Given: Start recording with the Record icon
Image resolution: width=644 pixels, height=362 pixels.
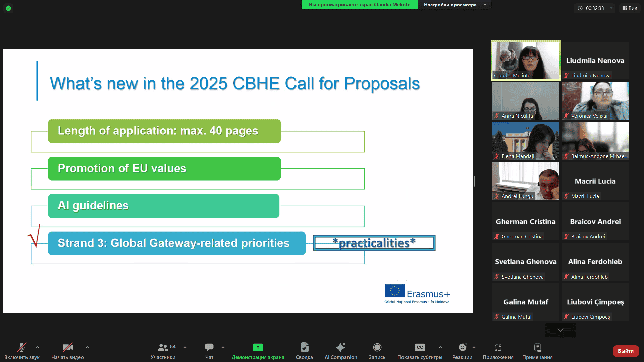Looking at the screenshot, I should [377, 348].
